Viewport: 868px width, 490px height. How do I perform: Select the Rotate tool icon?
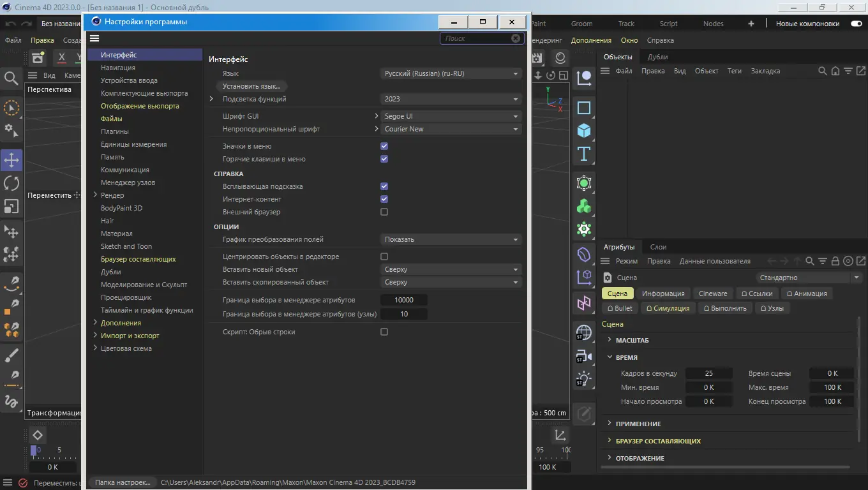coord(11,183)
